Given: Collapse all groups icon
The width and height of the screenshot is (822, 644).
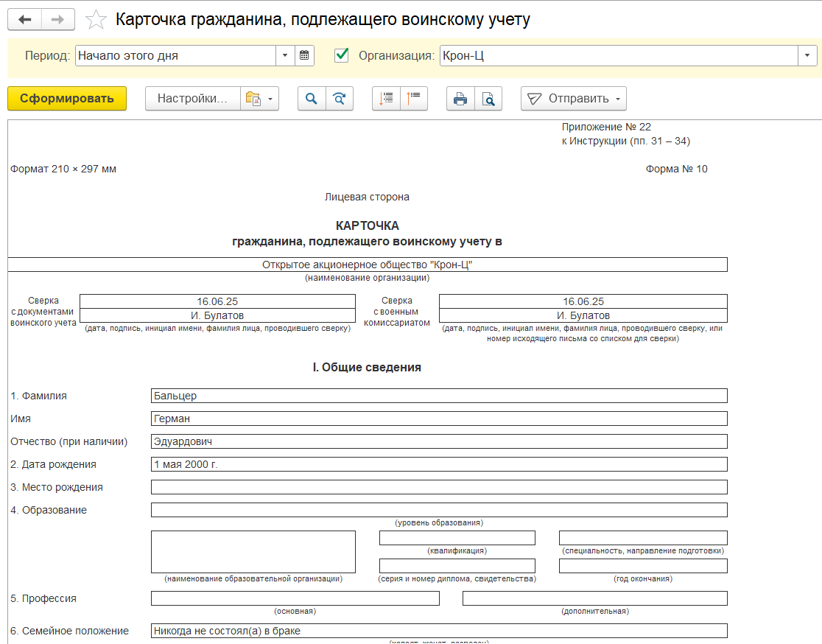Looking at the screenshot, I should tap(414, 99).
